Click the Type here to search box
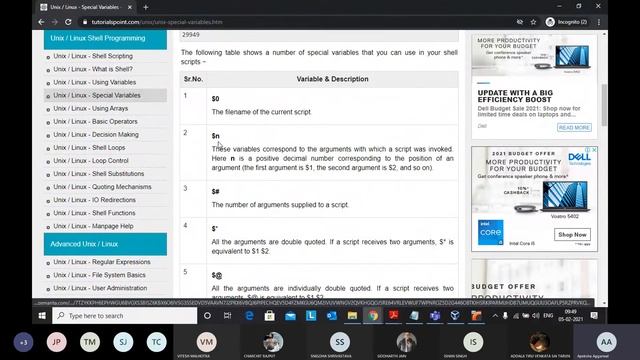 [x=124, y=316]
